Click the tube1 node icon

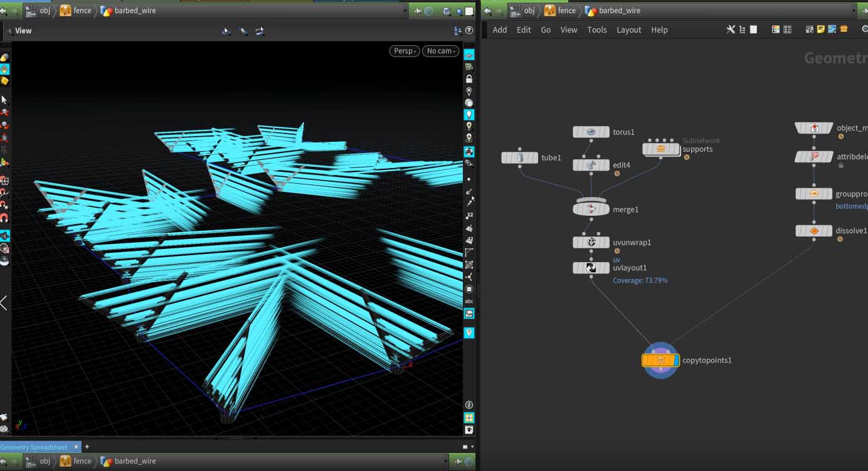tap(519, 158)
